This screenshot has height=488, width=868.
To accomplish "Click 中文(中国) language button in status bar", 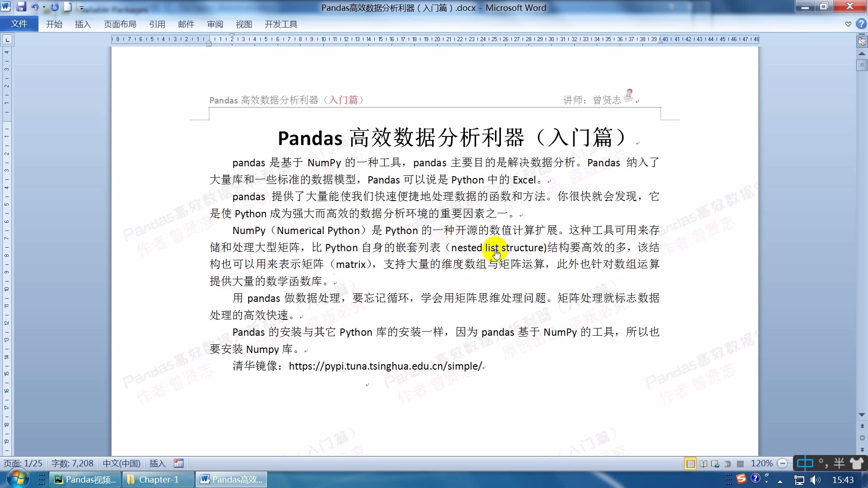I will coord(121,463).
